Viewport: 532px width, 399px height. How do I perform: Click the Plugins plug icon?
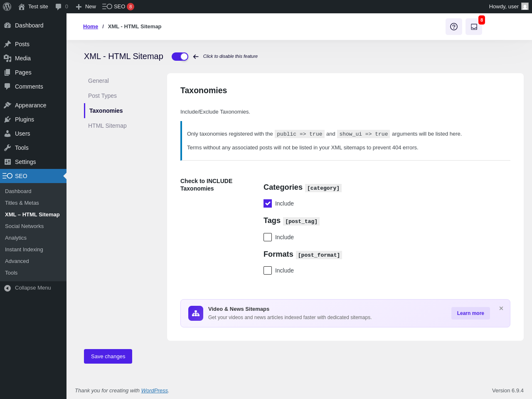(7, 119)
